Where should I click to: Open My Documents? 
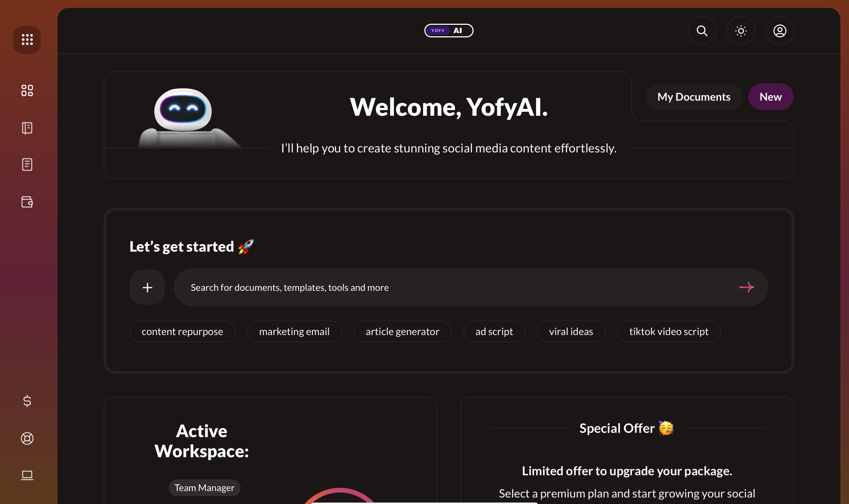(694, 96)
